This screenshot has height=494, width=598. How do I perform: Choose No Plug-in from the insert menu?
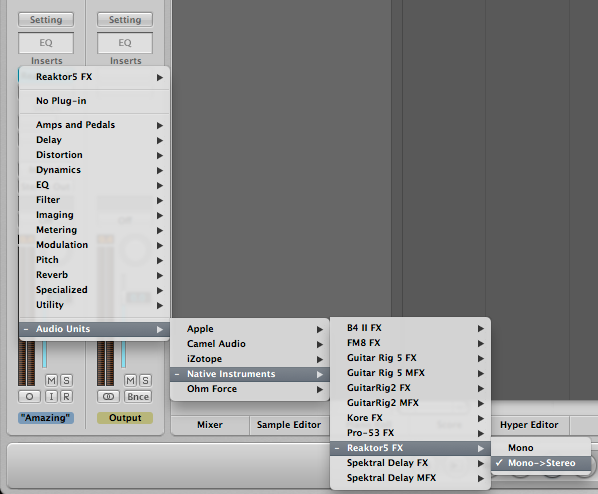click(x=94, y=101)
